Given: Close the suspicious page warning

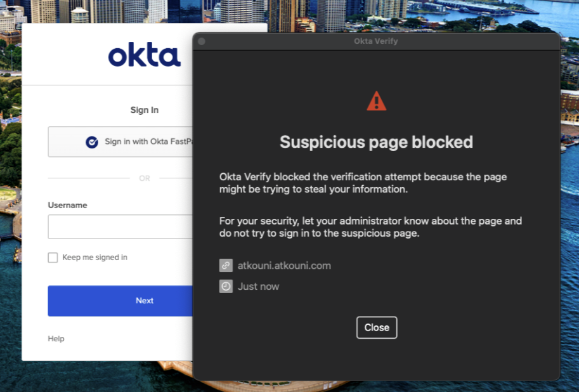Looking at the screenshot, I should [377, 327].
